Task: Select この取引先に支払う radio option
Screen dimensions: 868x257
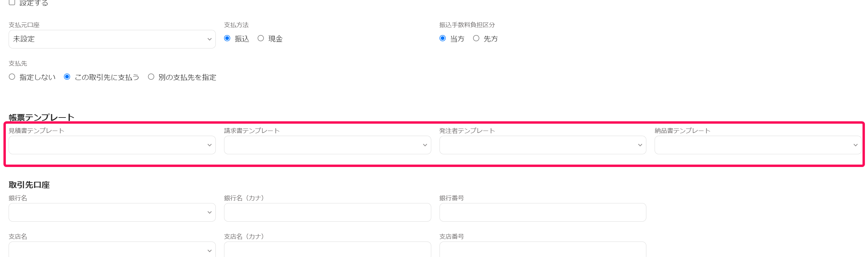Action: (x=67, y=77)
